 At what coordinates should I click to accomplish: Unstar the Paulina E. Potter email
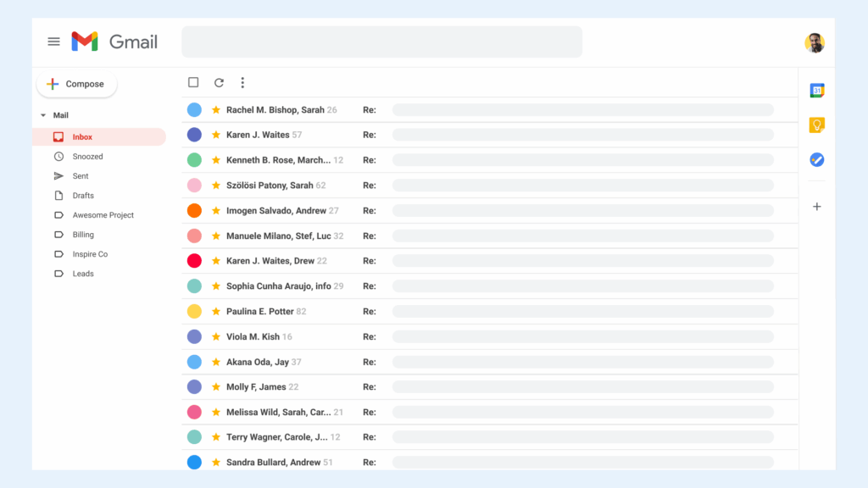[216, 311]
